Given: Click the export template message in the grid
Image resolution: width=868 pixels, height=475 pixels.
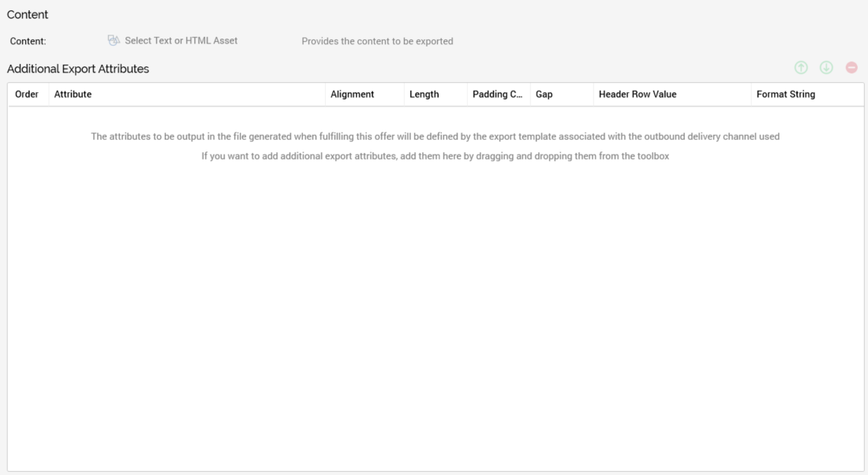Looking at the screenshot, I should coord(435,137).
